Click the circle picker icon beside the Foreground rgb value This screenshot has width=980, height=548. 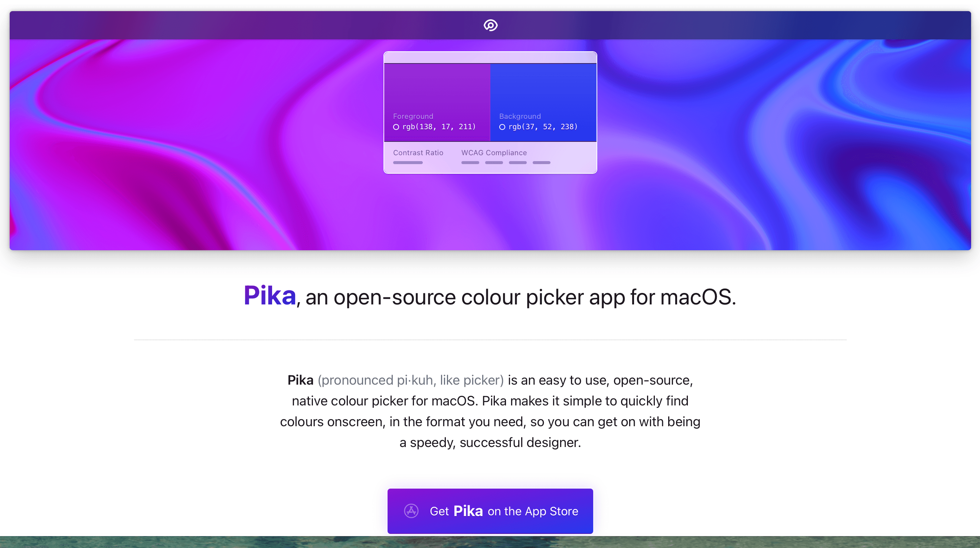[396, 127]
